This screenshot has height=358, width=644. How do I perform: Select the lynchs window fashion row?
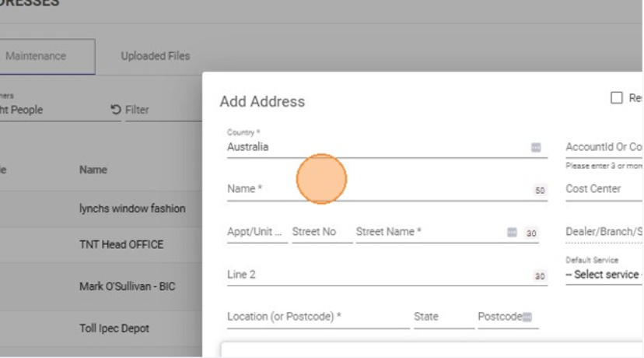click(x=132, y=209)
